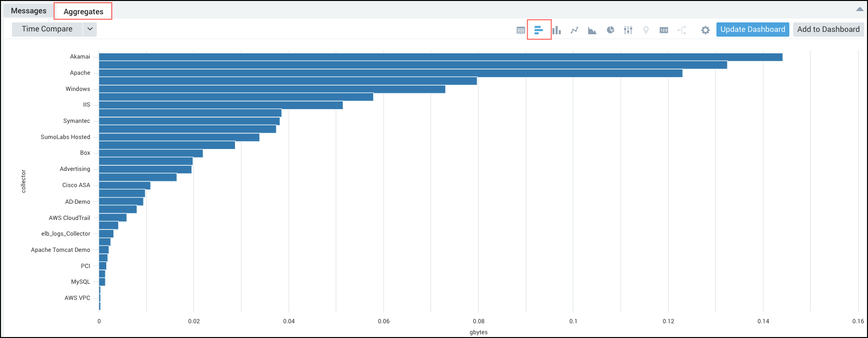Click the Windows collector bar
The height and width of the screenshot is (338, 868).
click(272, 89)
